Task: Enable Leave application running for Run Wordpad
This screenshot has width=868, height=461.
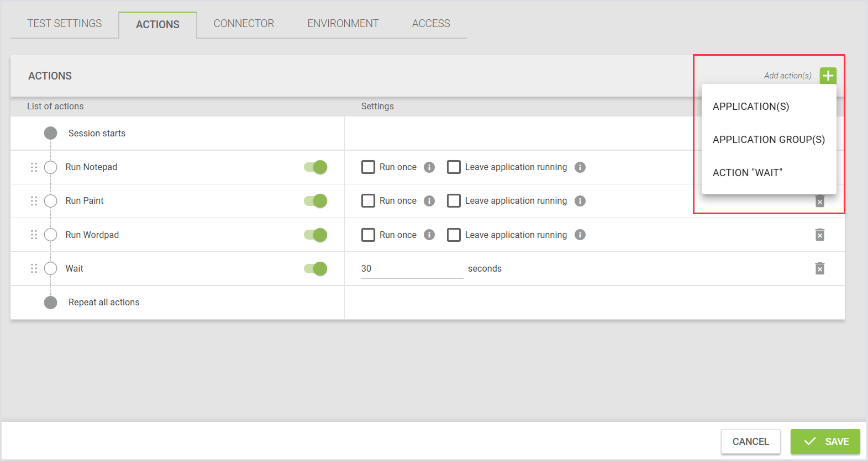Action: 454,235
